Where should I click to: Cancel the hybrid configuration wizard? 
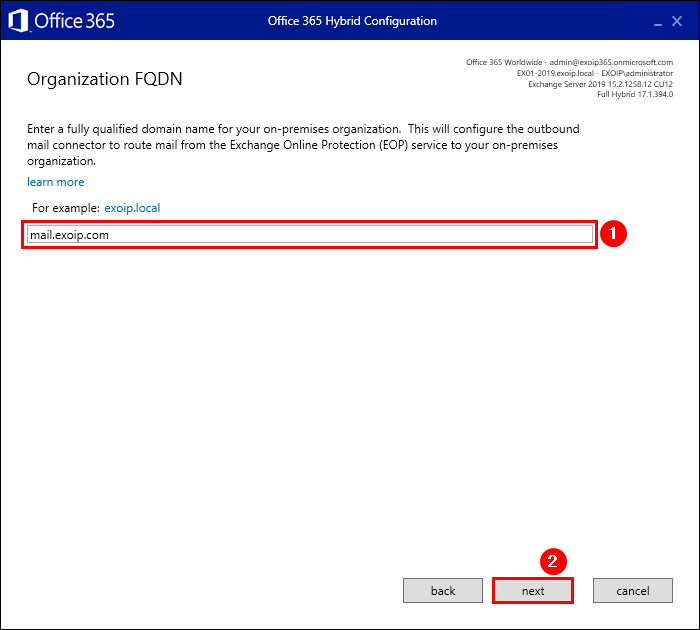point(633,591)
